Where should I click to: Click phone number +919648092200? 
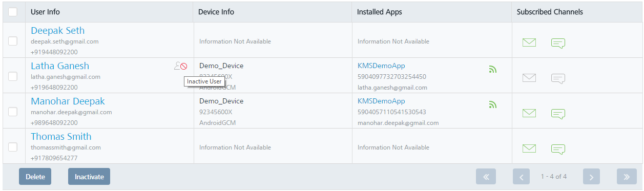point(54,88)
